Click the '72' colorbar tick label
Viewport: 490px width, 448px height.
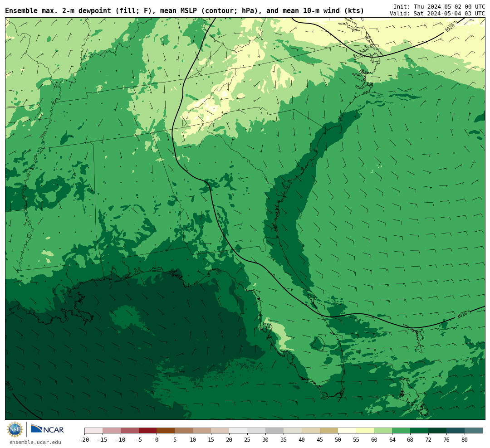(x=429, y=440)
